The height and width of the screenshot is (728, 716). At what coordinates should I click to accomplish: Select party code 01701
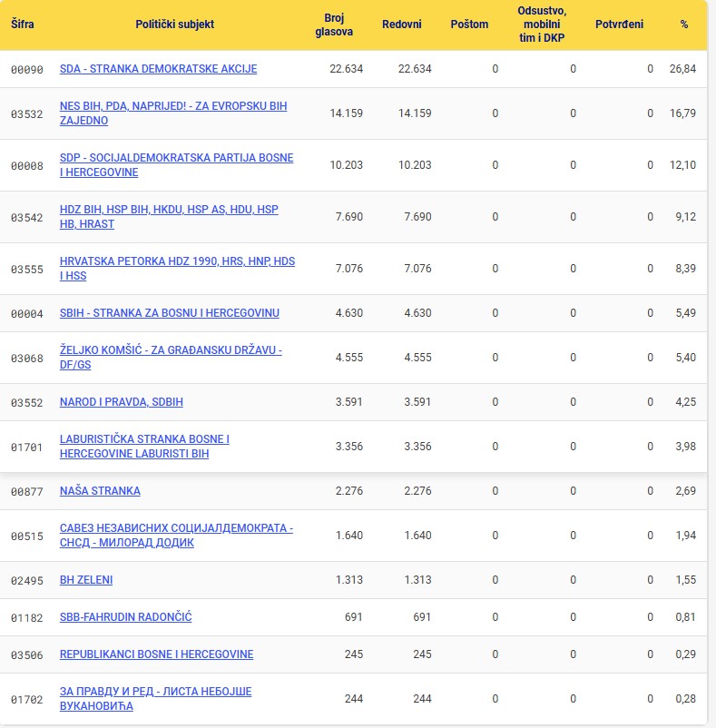27,448
